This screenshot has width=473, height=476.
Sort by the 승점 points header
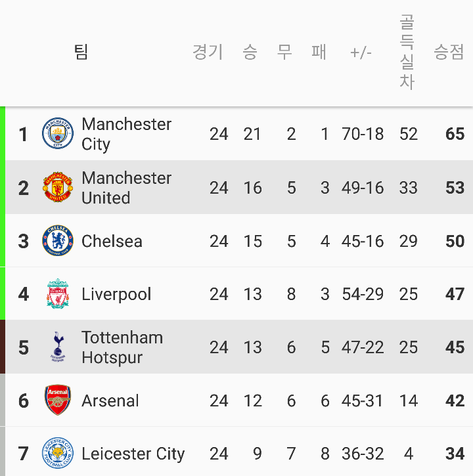point(449,52)
